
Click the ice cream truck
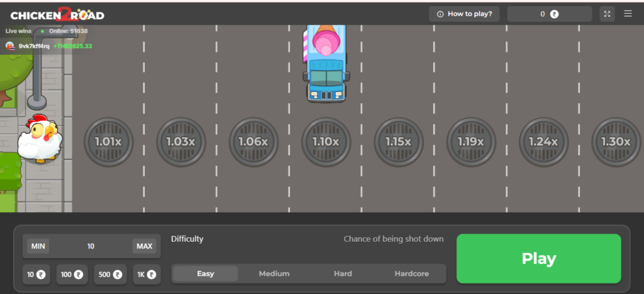pyautogui.click(x=326, y=63)
